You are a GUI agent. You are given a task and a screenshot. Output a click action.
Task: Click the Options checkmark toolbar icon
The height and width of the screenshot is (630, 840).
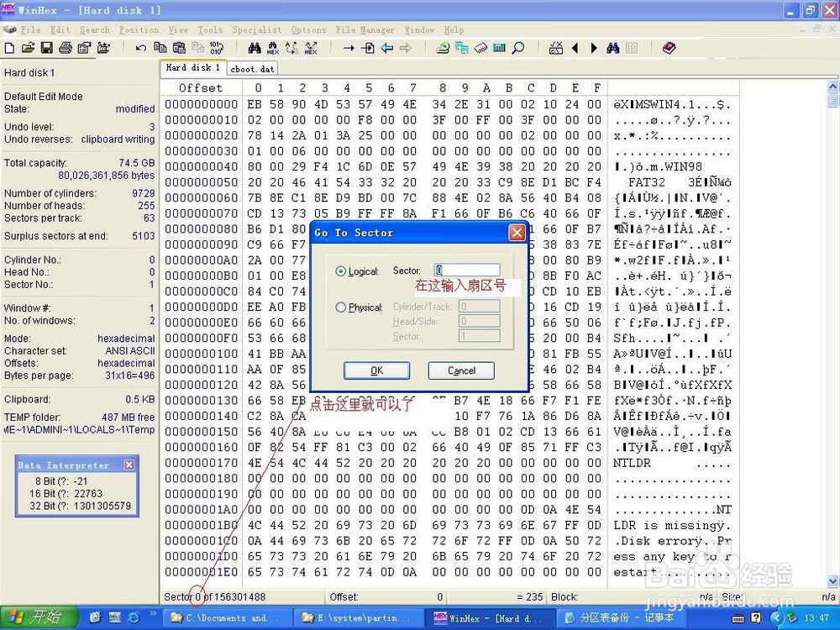click(556, 48)
